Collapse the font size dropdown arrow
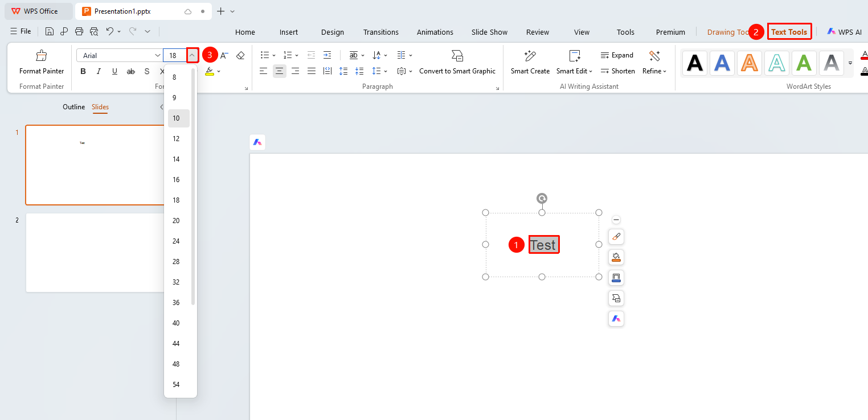The image size is (868, 420). [x=193, y=55]
